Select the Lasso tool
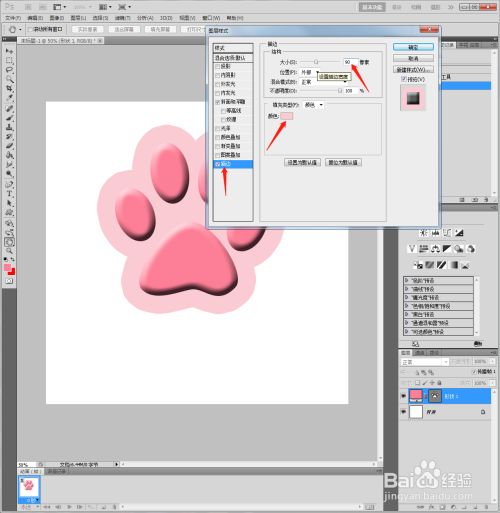The height and width of the screenshot is (513, 500). [9, 70]
